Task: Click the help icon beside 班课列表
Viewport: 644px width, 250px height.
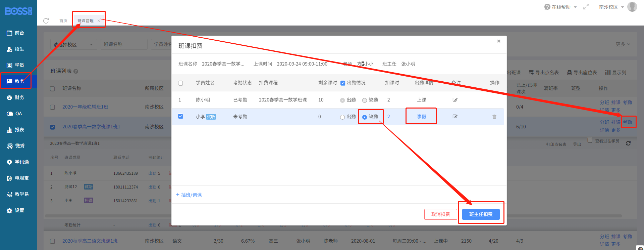Action: point(76,71)
